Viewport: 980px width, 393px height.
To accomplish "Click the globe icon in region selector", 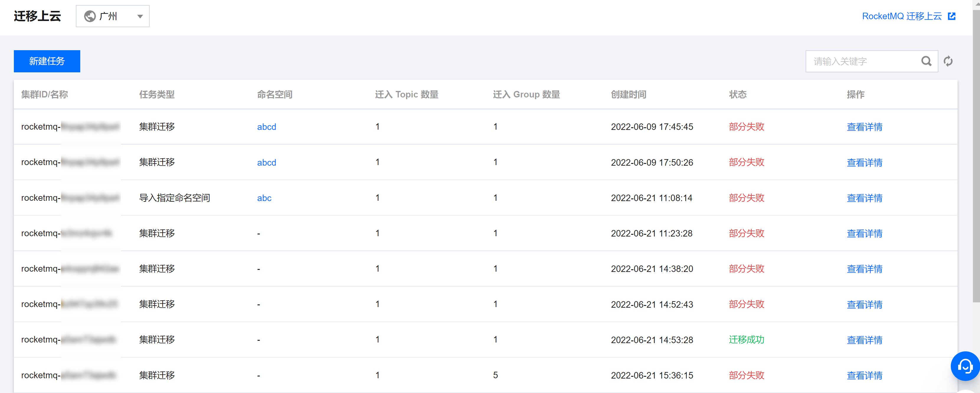I will [90, 16].
